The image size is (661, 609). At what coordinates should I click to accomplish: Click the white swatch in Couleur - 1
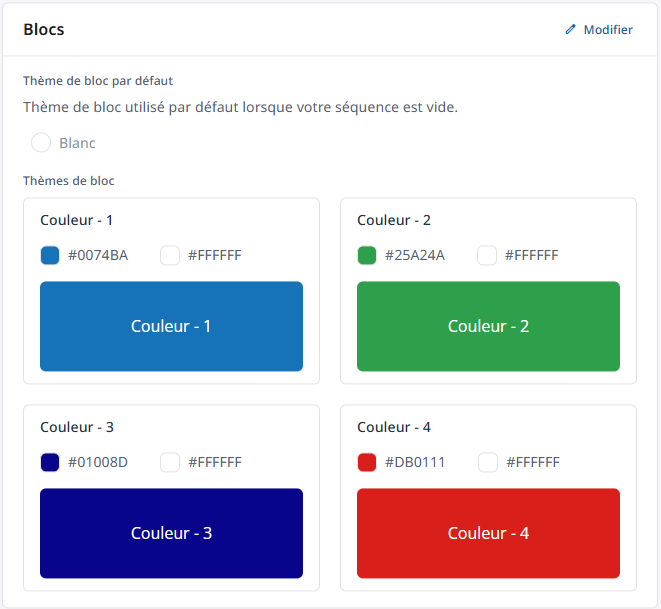[170, 255]
